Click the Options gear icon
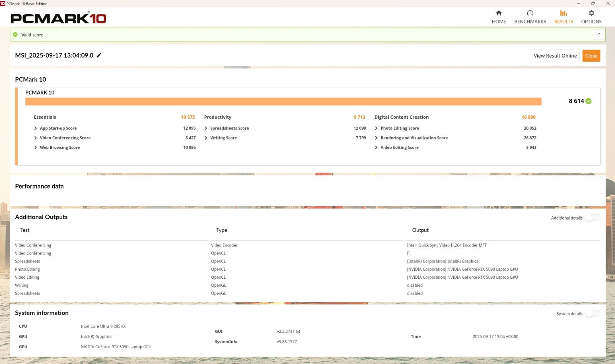The height and width of the screenshot is (364, 615). tap(591, 13)
